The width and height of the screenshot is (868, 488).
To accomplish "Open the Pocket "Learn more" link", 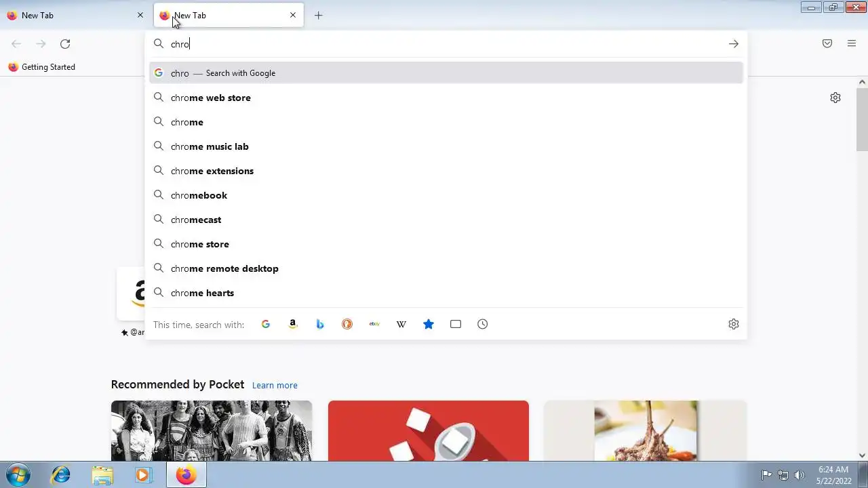I will pyautogui.click(x=275, y=386).
